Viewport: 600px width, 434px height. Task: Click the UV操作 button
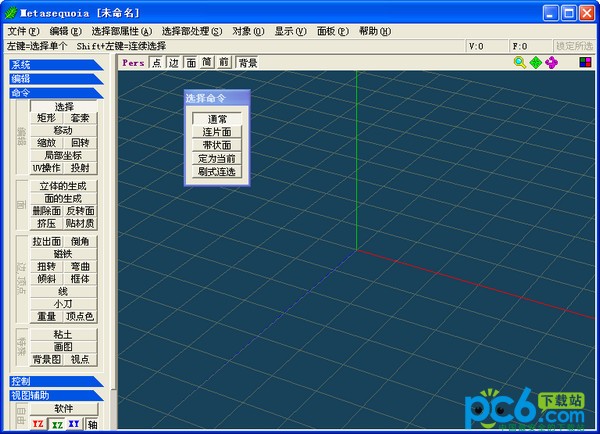[46, 168]
